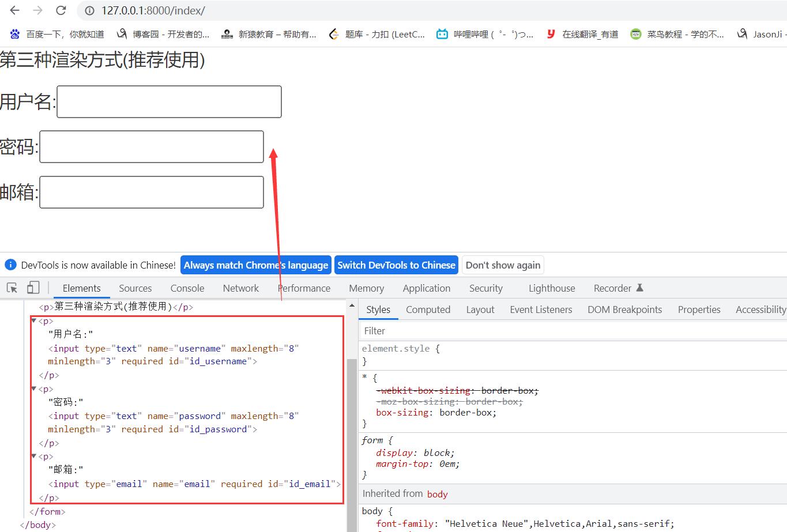Switch to the Console tab

click(x=187, y=288)
